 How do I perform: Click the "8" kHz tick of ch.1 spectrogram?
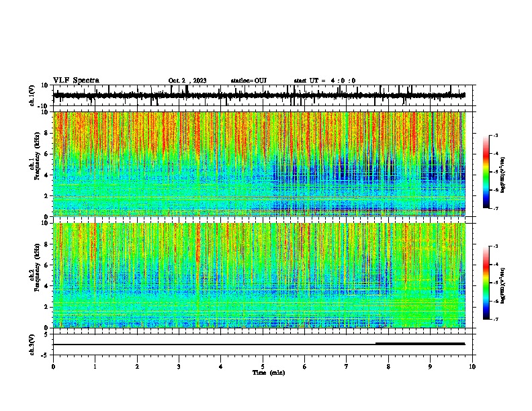(47, 133)
